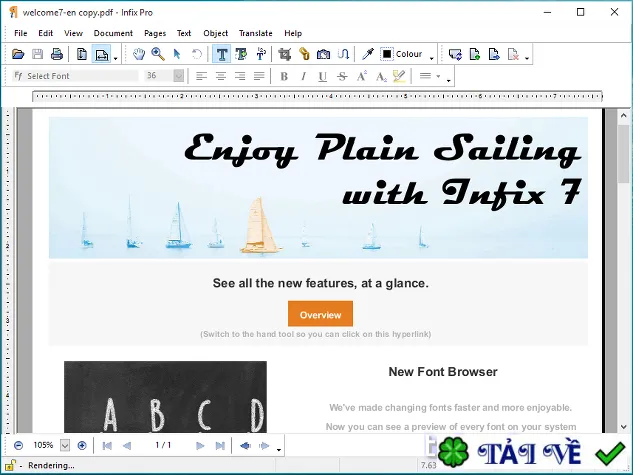Open the Document menu
The height and width of the screenshot is (475, 633).
click(x=113, y=33)
